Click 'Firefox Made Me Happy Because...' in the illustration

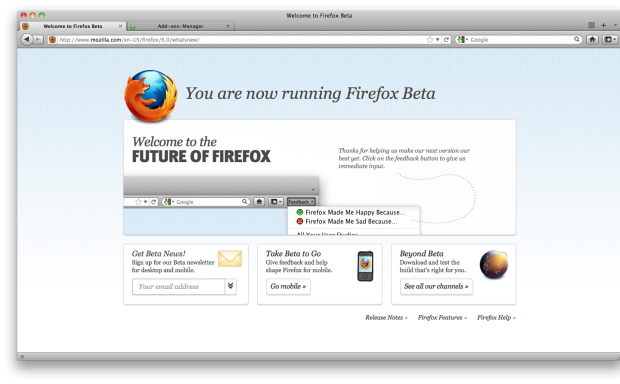click(x=351, y=212)
